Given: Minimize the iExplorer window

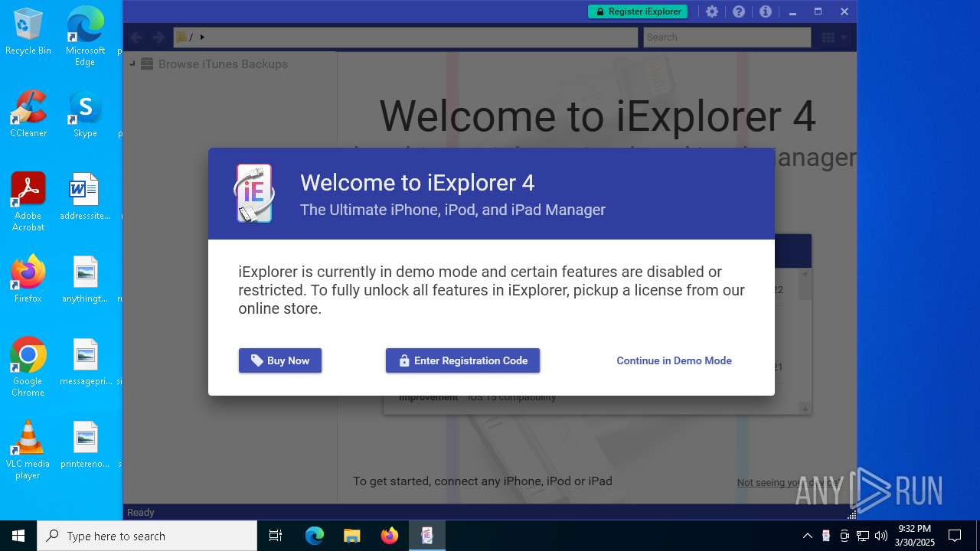Looking at the screenshot, I should point(792,11).
